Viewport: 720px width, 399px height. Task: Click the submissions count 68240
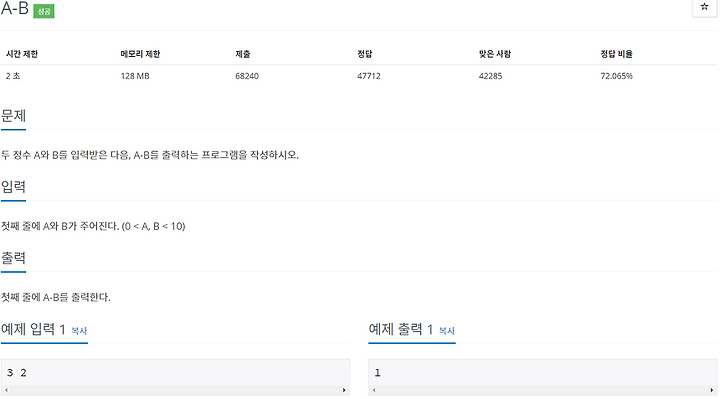[x=247, y=76]
